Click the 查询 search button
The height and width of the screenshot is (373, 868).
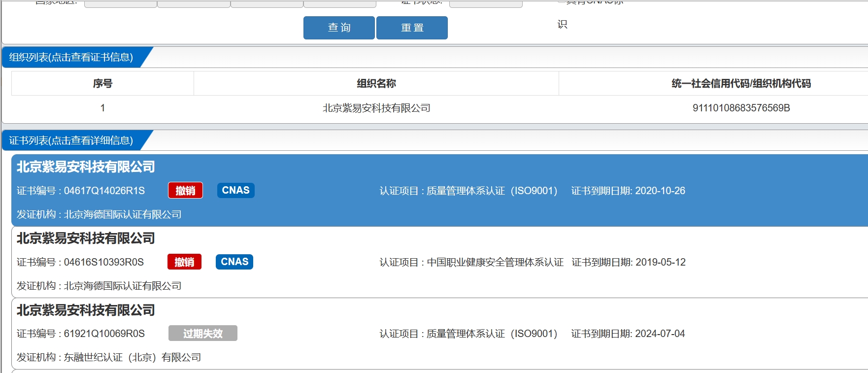pyautogui.click(x=339, y=28)
